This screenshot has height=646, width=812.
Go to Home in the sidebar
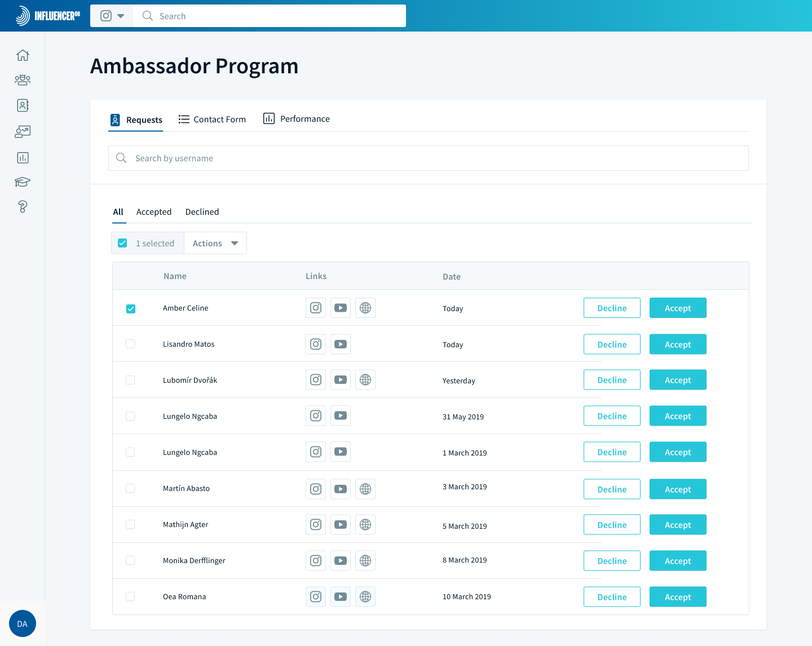coord(23,55)
